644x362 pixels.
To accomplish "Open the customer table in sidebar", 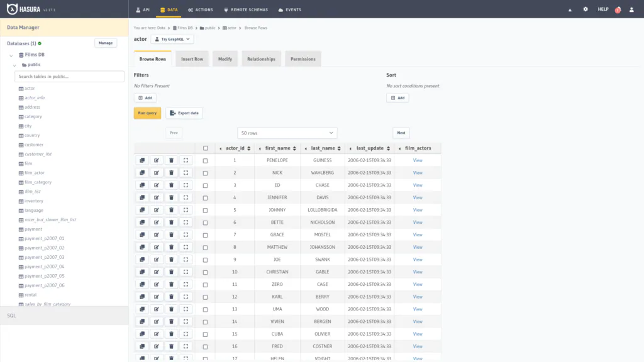I will 34,145.
